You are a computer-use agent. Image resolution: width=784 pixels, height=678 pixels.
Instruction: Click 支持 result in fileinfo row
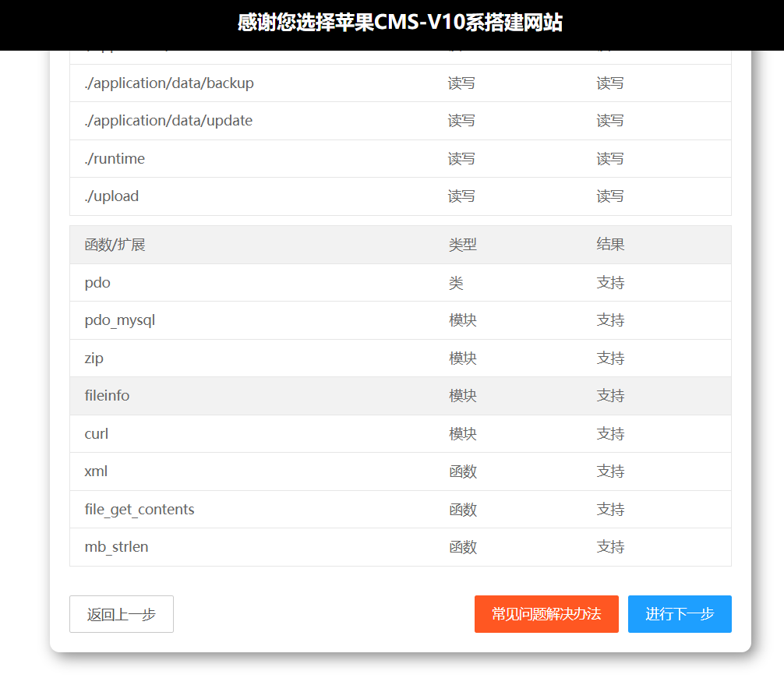[x=610, y=396]
